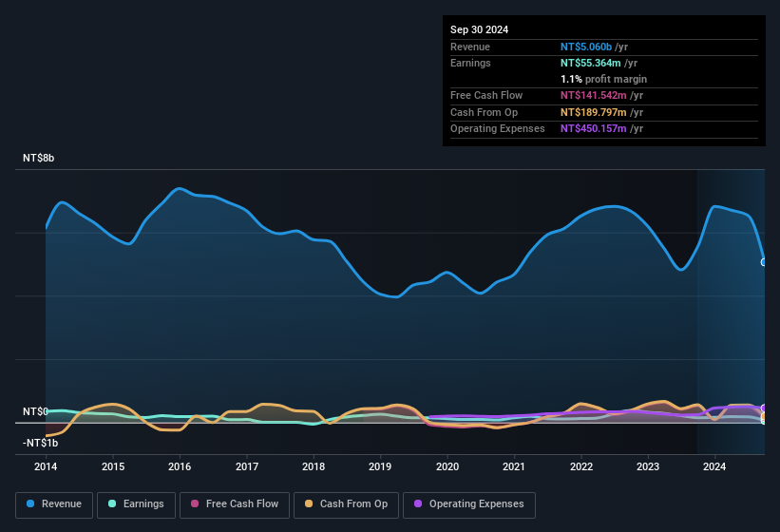Click the 2018 x-axis label

tap(314, 466)
